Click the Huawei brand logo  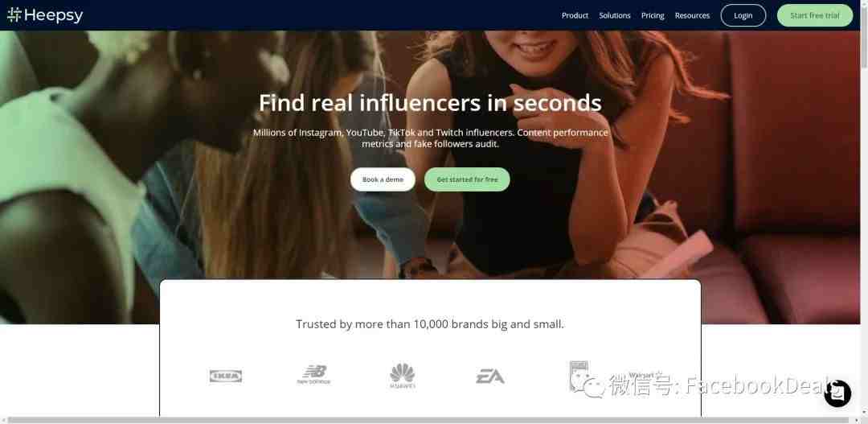click(403, 376)
